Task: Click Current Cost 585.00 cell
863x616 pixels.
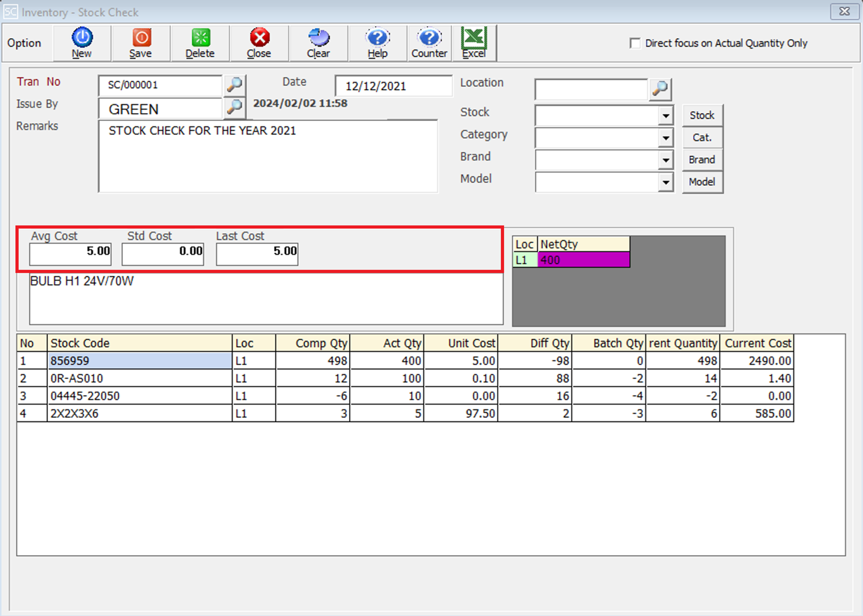Action: (757, 413)
